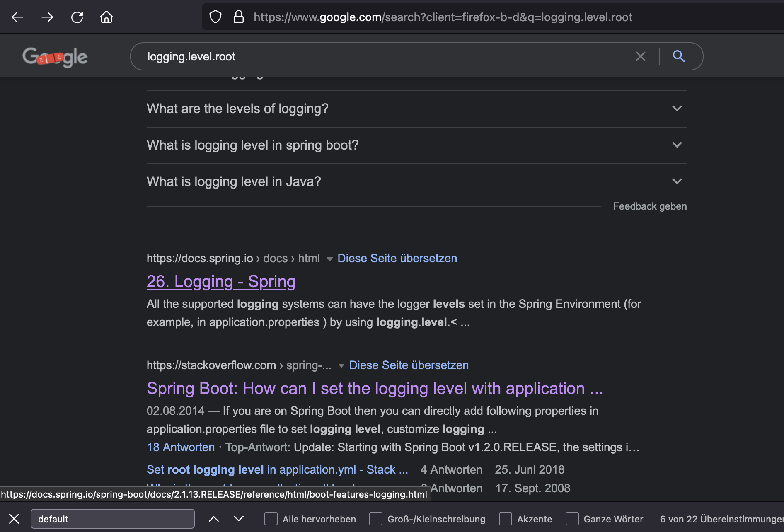Open dropdown arrow beside stackoverflow.com result
The height and width of the screenshot is (532, 784).
[x=341, y=366]
